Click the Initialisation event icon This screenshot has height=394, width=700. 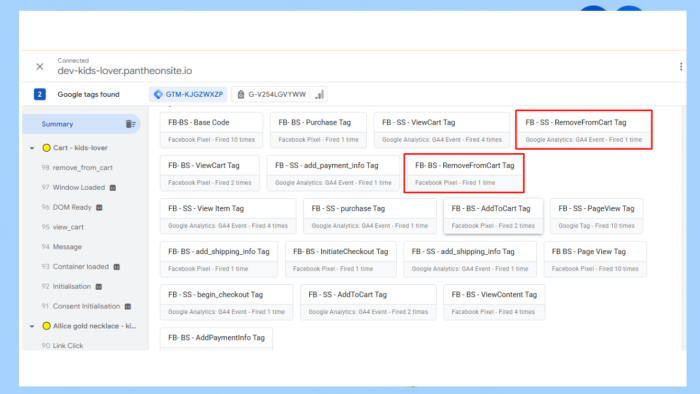(99, 286)
